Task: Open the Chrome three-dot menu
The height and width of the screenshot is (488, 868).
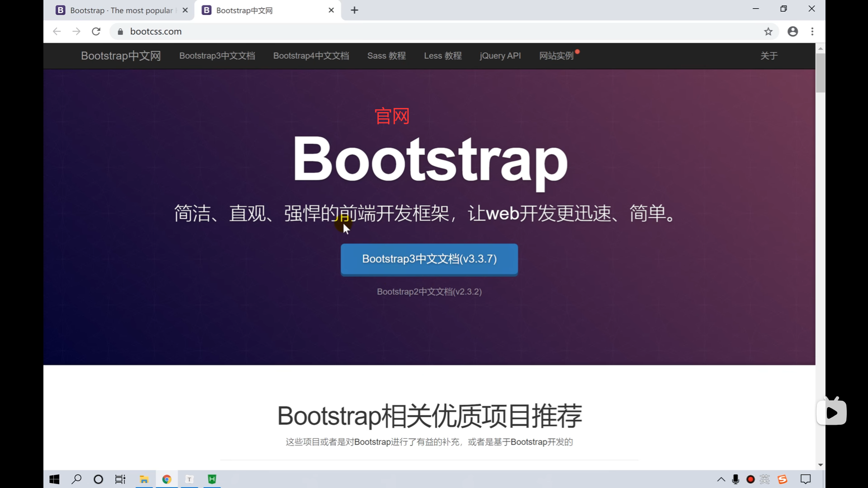Action: [x=812, y=32]
